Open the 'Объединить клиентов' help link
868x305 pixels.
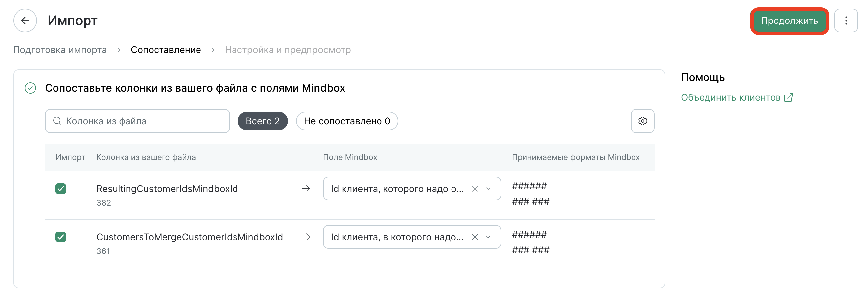coord(737,98)
